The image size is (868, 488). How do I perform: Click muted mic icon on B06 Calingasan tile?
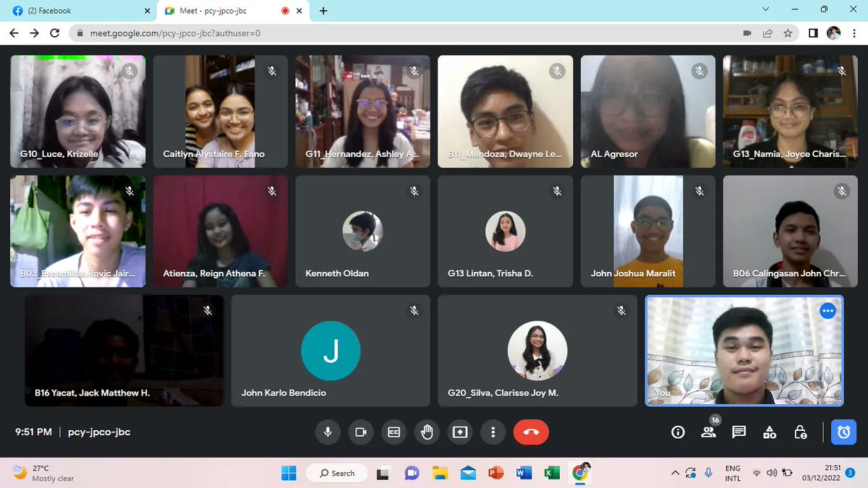842,191
